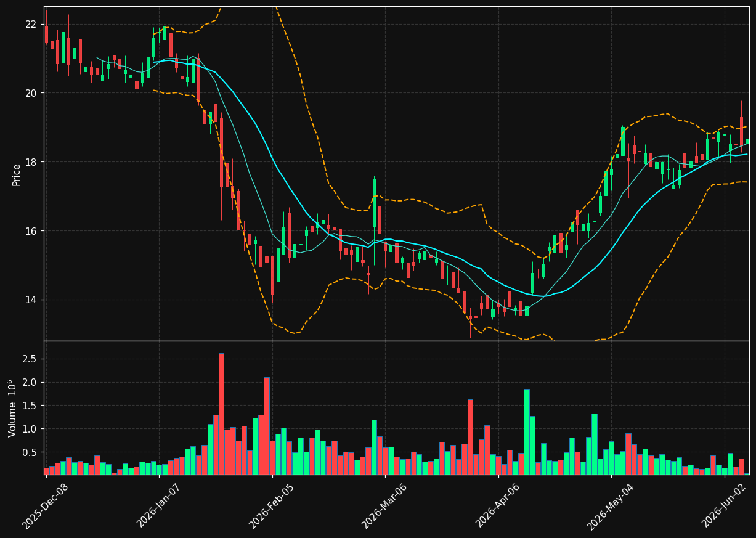
Task: Click the date label "2025-Dec-08"
Action: point(46,506)
